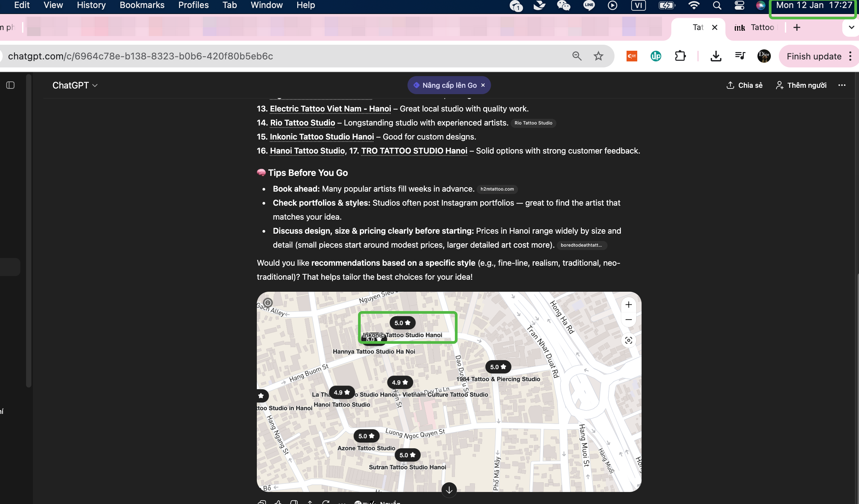The width and height of the screenshot is (859, 504).
Task: Bookmark this page with the star icon
Action: (x=598, y=56)
